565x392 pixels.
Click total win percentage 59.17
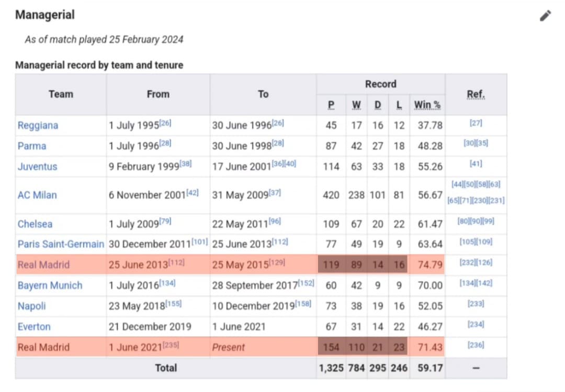click(427, 368)
